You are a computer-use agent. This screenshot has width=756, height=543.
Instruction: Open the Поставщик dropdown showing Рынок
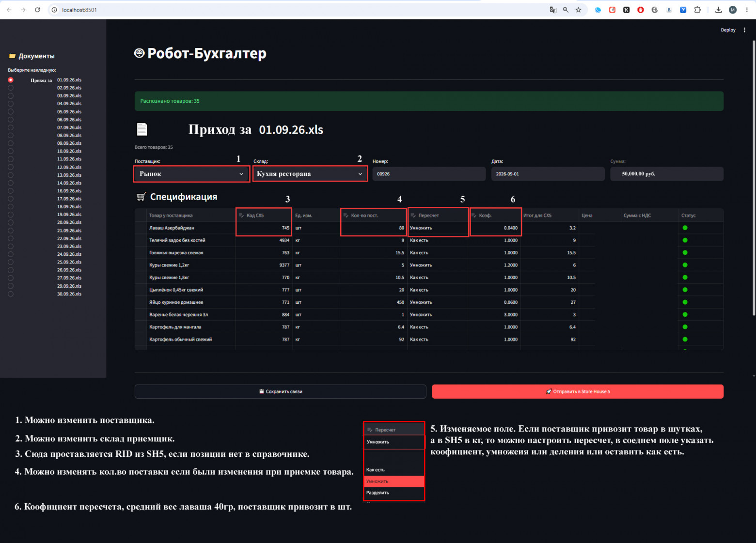click(191, 174)
